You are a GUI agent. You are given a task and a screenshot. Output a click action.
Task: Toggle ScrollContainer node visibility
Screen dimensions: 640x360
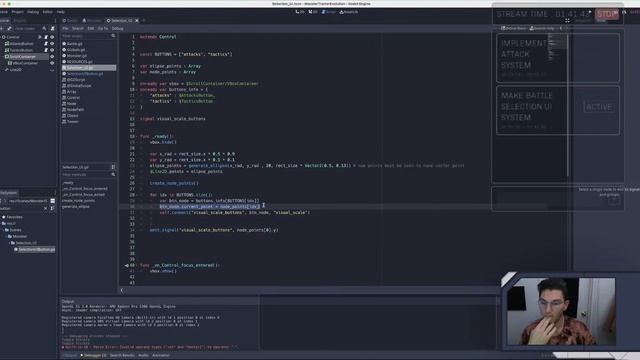[x=52, y=57]
